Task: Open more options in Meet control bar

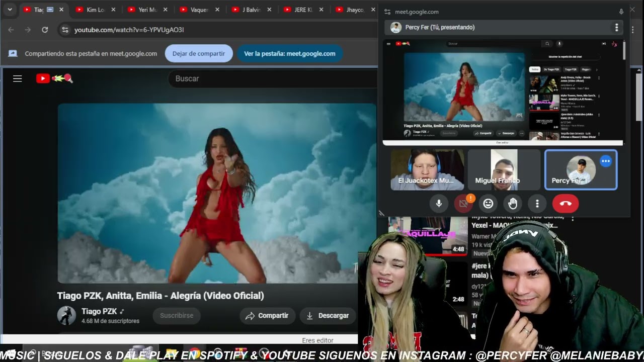Action: coord(537,204)
